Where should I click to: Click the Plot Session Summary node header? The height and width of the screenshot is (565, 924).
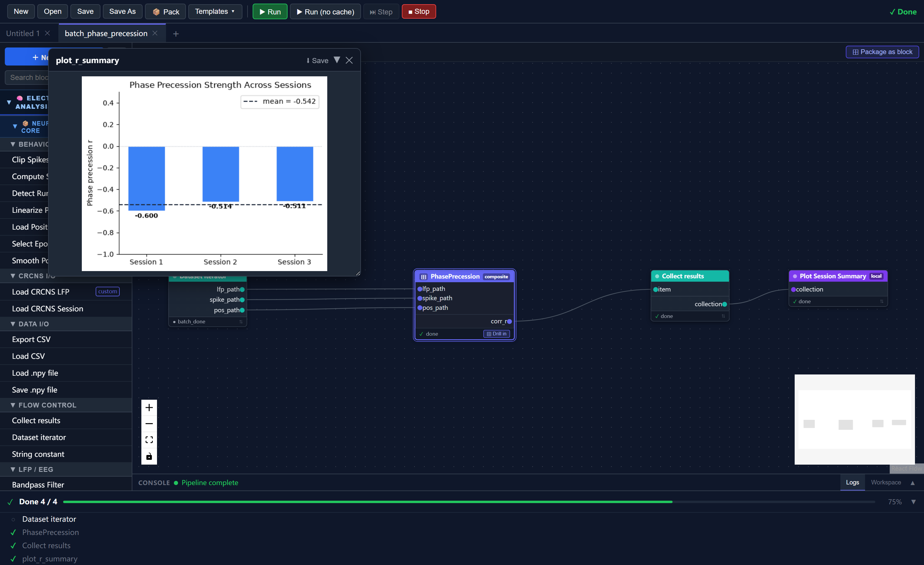coord(838,276)
